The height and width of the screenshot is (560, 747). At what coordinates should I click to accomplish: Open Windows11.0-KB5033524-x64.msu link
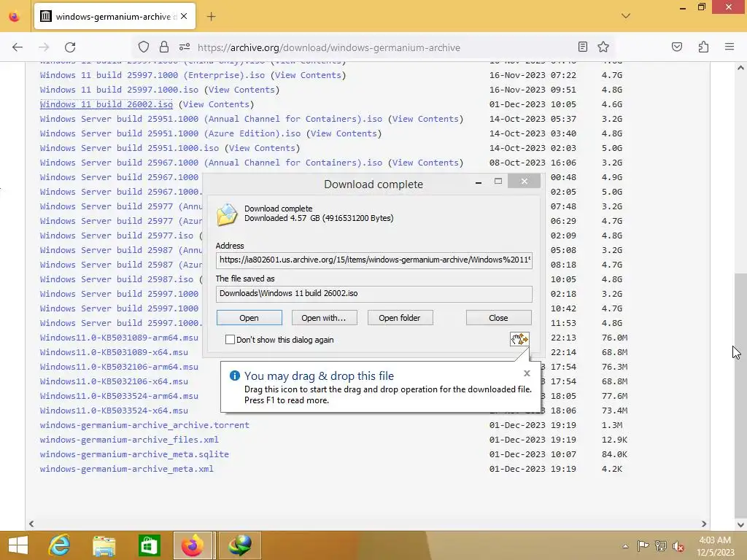point(114,411)
